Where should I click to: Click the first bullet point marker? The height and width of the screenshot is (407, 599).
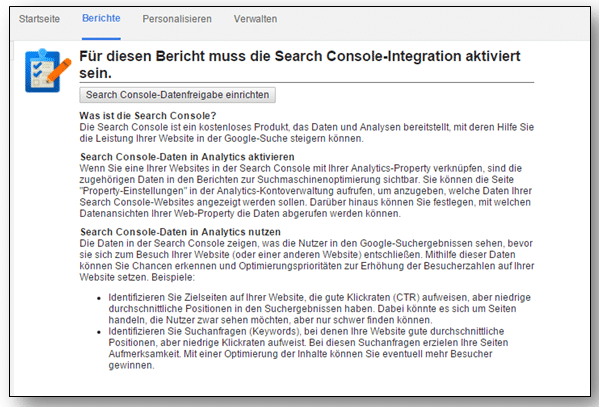click(99, 298)
